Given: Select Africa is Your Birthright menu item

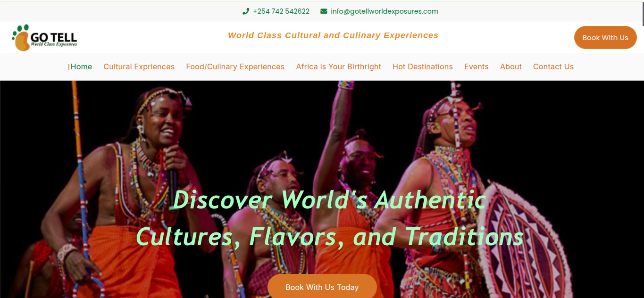Looking at the screenshot, I should (339, 67).
